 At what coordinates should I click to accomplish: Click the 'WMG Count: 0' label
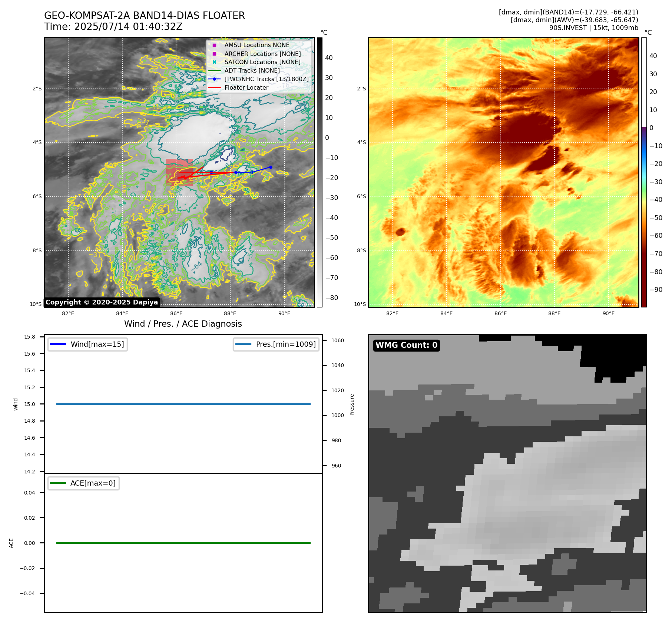click(407, 345)
